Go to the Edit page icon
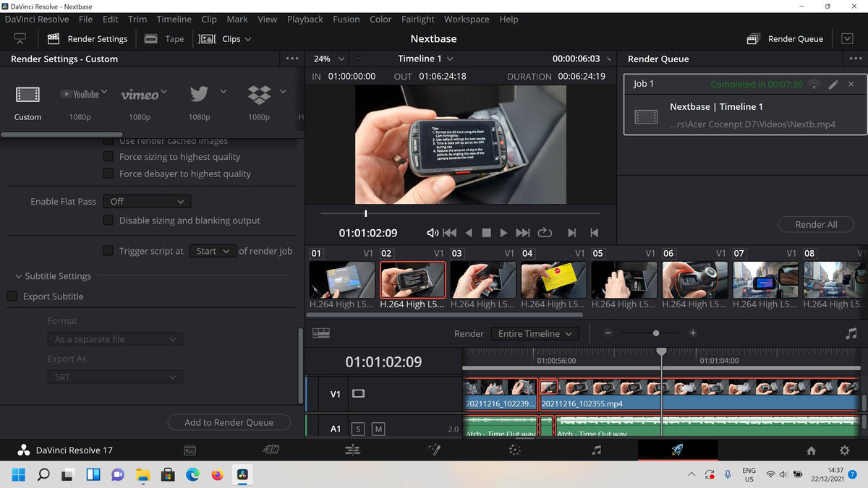The width and height of the screenshot is (868, 488). point(352,450)
